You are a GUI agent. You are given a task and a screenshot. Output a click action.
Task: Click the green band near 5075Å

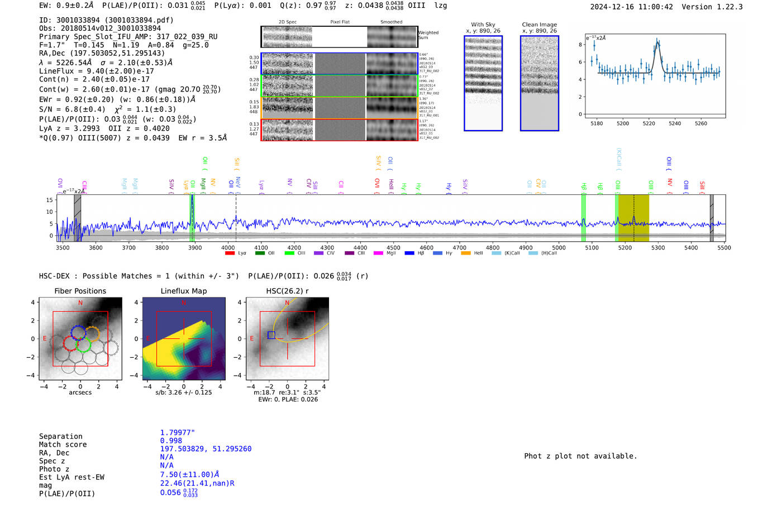(584, 218)
